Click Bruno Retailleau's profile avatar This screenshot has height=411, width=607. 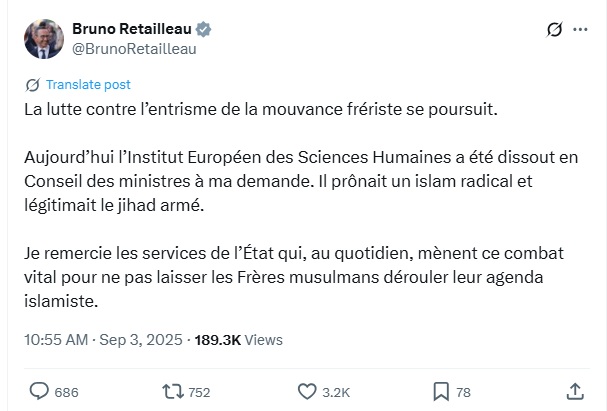pyautogui.click(x=44, y=37)
